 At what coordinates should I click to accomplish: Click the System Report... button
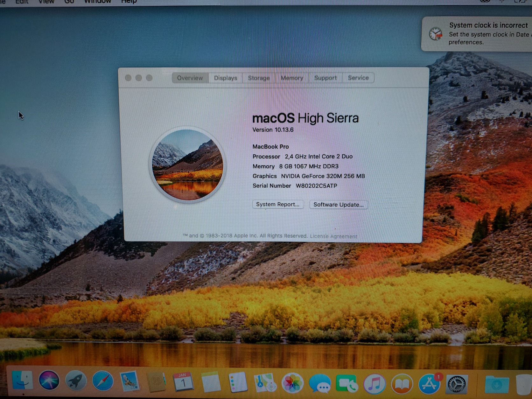pyautogui.click(x=278, y=204)
